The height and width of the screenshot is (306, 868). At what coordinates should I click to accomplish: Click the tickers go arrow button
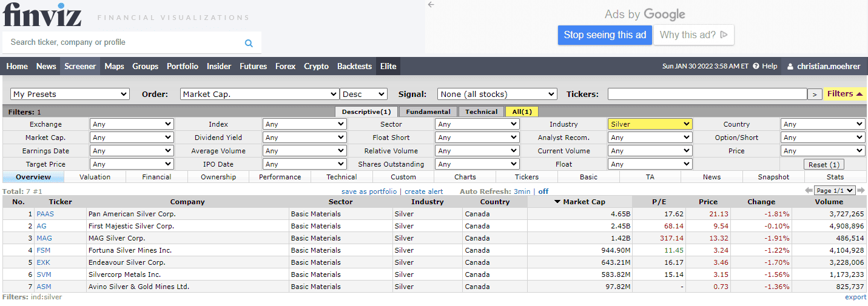[x=815, y=94]
